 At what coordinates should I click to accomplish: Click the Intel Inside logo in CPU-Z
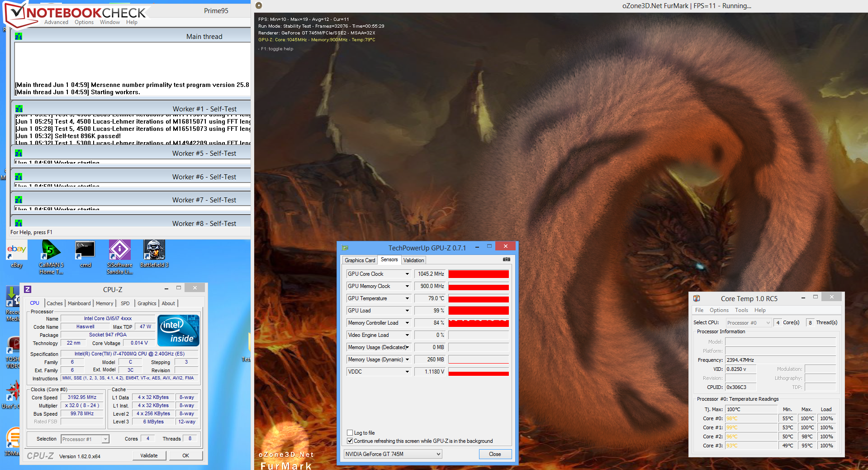pyautogui.click(x=179, y=331)
